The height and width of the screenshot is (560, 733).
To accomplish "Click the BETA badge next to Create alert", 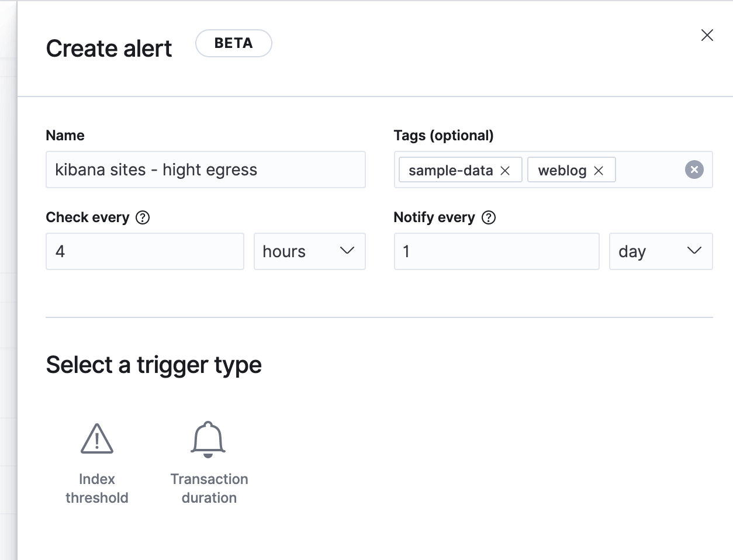I will click(233, 43).
